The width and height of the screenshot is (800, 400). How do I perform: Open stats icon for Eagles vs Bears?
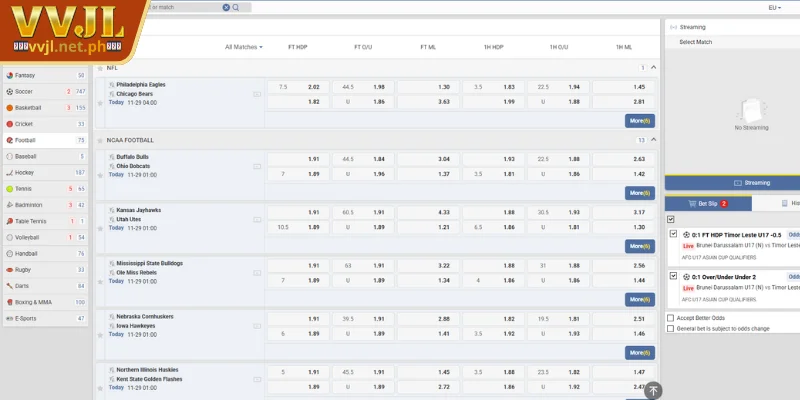pos(257,94)
